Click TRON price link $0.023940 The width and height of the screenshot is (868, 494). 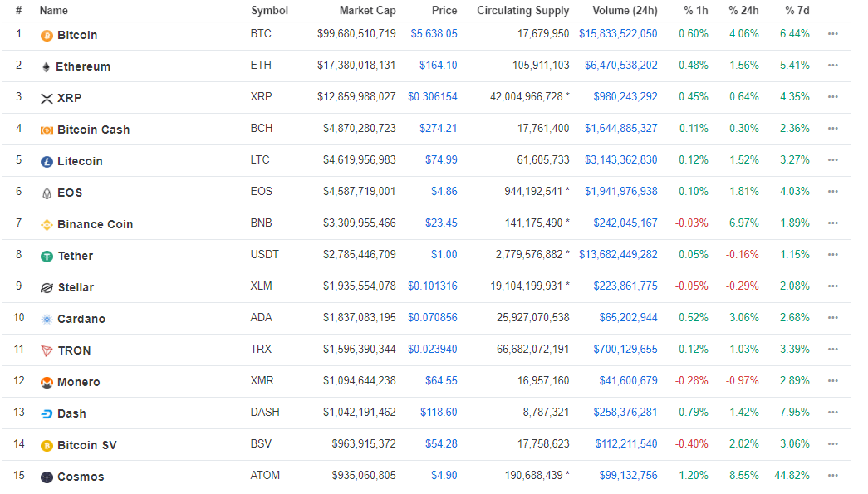click(x=433, y=349)
